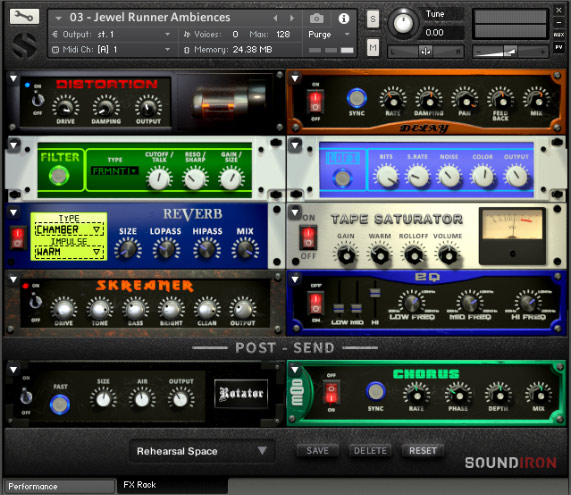Switch to the Performance tab
This screenshot has height=495, width=571.
coord(60,486)
